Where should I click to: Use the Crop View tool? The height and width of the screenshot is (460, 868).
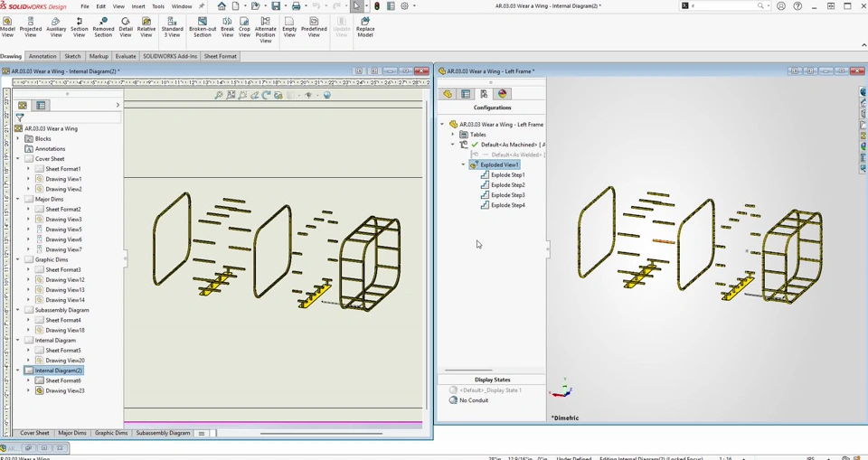click(244, 26)
